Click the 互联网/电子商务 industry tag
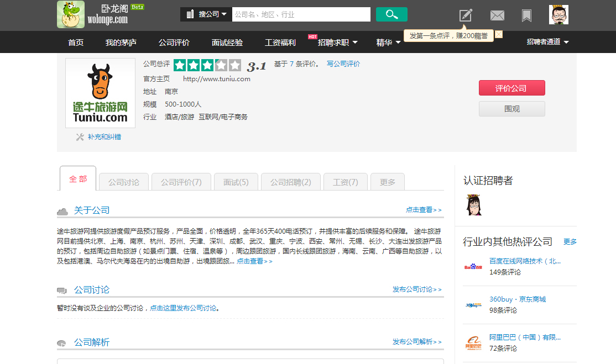Screen dimensions: 616x364 223,117
